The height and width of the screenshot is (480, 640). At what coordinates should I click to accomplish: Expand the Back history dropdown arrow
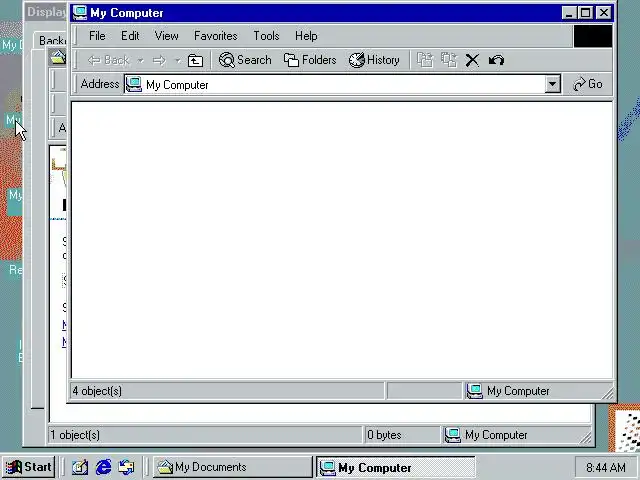tap(140, 60)
